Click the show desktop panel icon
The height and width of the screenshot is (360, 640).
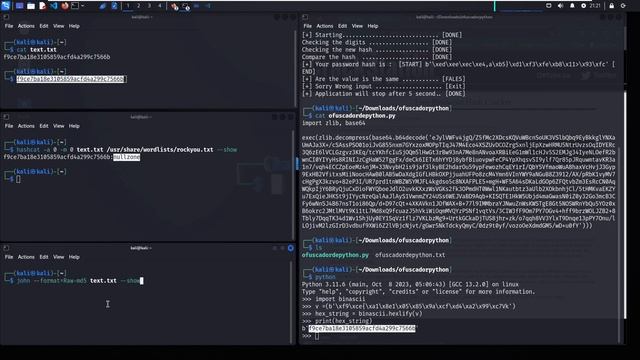pyautogui.click(x=19, y=6)
